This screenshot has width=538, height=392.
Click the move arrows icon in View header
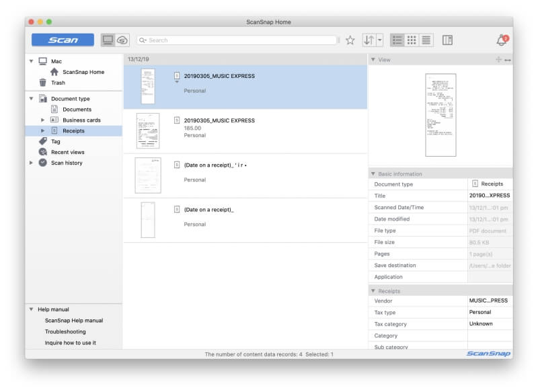(x=498, y=60)
